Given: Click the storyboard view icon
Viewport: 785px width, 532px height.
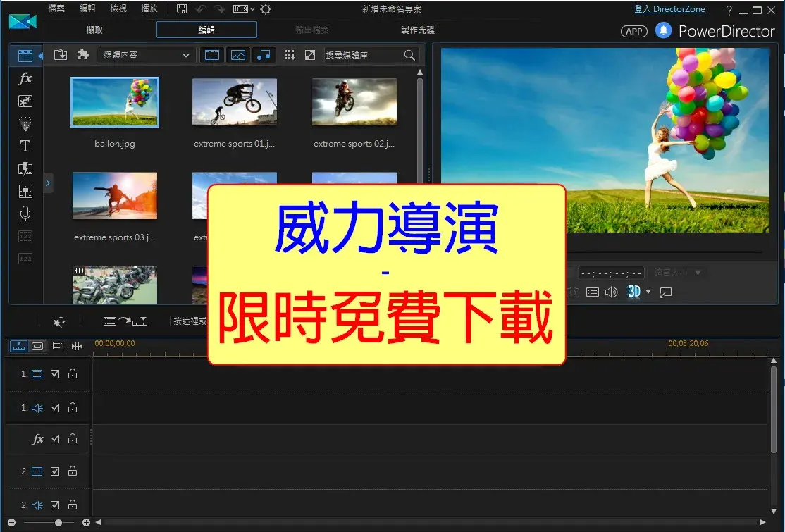Looking at the screenshot, I should pyautogui.click(x=37, y=346).
